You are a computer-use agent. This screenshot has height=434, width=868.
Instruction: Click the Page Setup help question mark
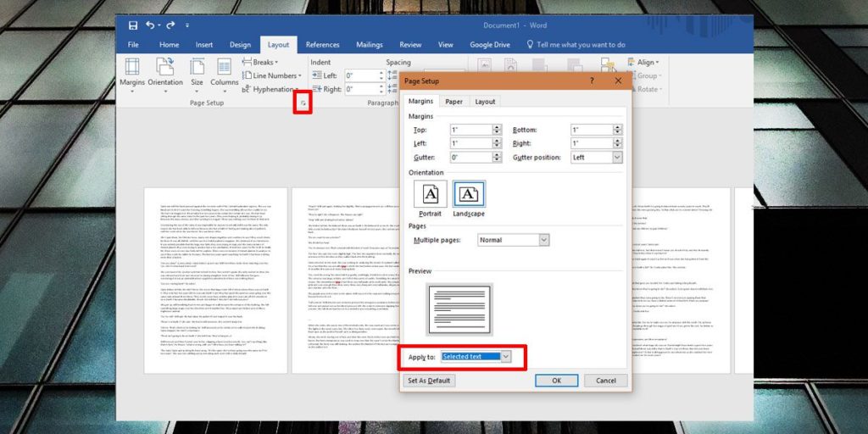coord(592,81)
